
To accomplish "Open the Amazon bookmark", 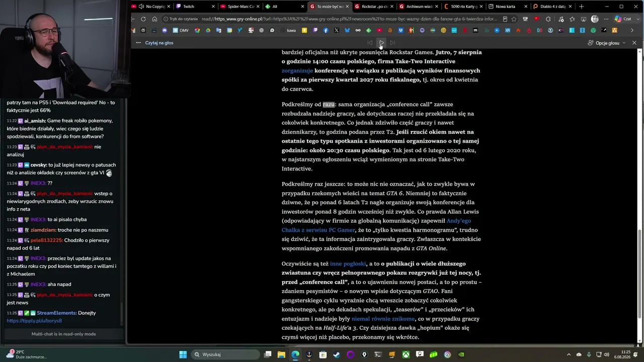I will pos(390,30).
